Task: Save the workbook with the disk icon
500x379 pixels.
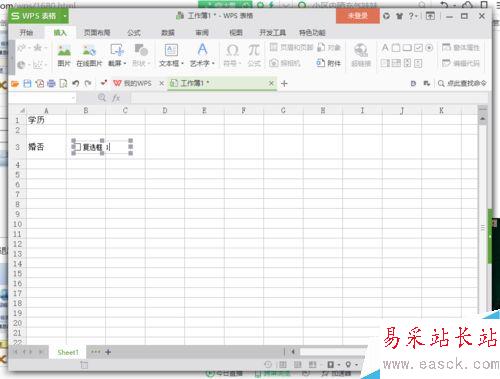Action: pyautogui.click(x=27, y=83)
